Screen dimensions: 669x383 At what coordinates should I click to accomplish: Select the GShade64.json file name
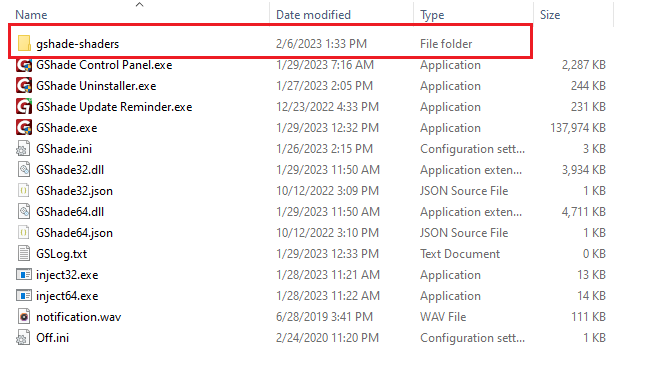coord(74,233)
